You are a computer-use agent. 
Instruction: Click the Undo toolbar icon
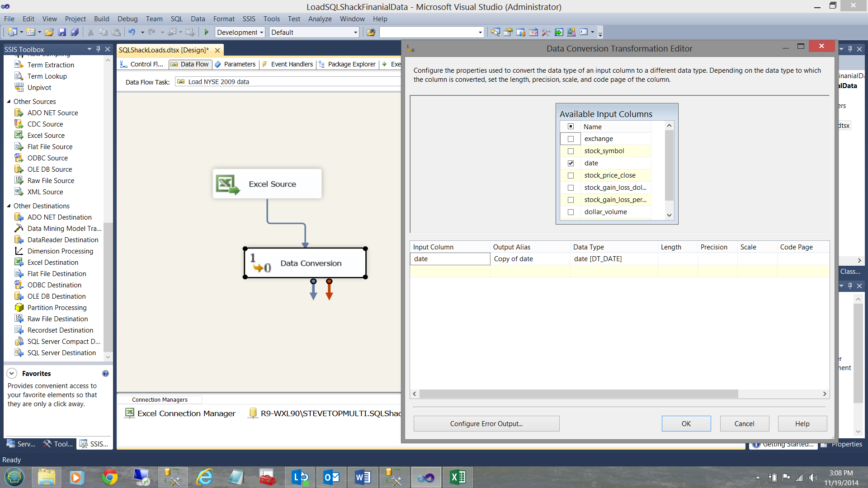pyautogui.click(x=132, y=32)
